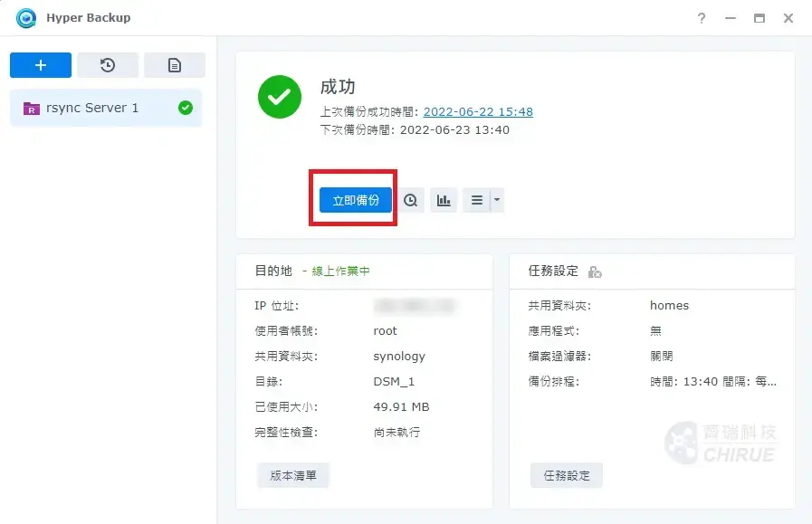Image resolution: width=812 pixels, height=524 pixels.
Task: Minimize the Hyper Backup window
Action: point(731,18)
